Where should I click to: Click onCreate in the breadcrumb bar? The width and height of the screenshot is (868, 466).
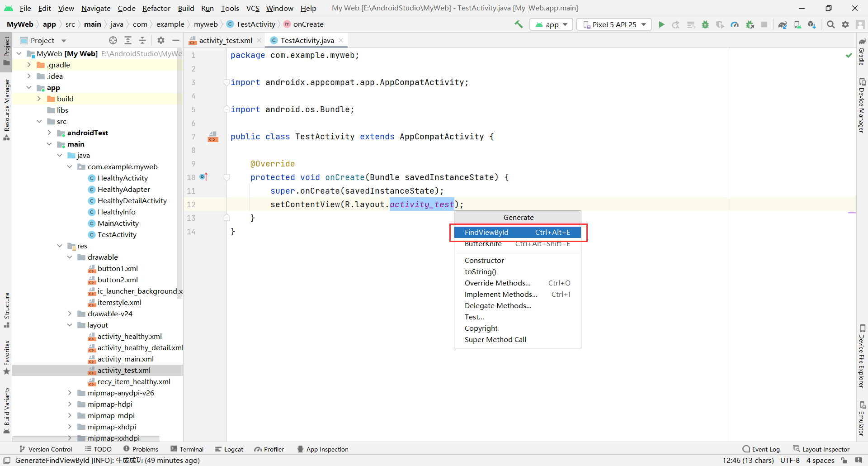coord(308,24)
